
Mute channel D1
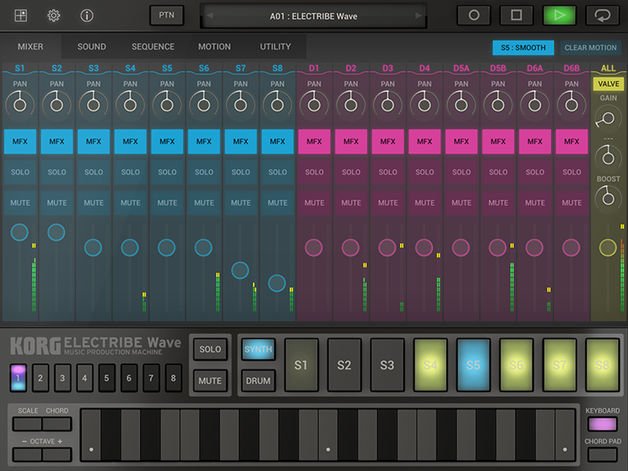click(314, 203)
